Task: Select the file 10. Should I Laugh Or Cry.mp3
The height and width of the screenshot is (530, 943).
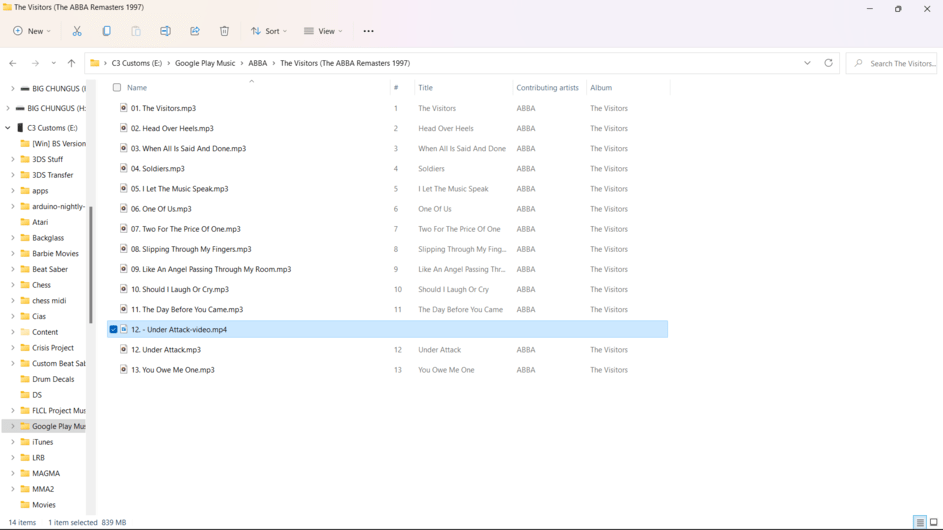Action: (180, 289)
